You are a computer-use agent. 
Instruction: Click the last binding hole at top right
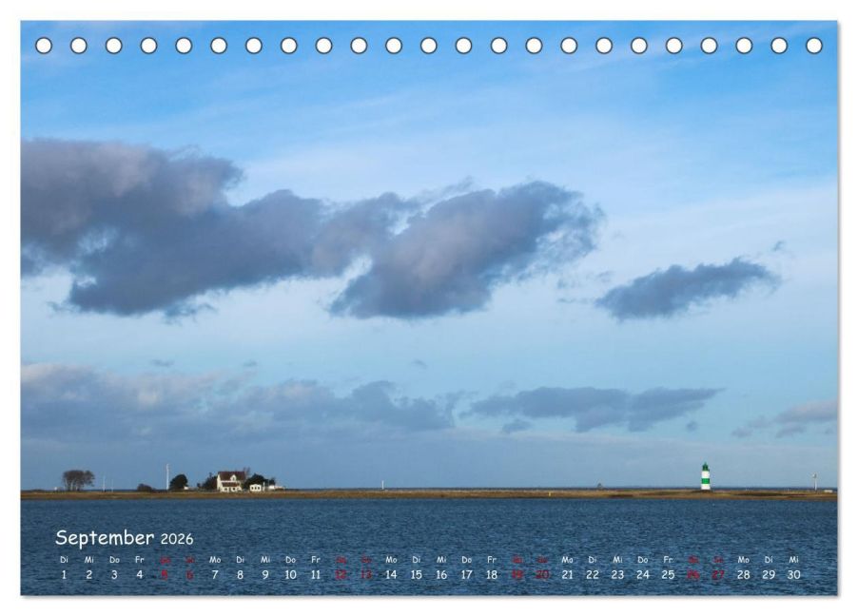(813, 46)
